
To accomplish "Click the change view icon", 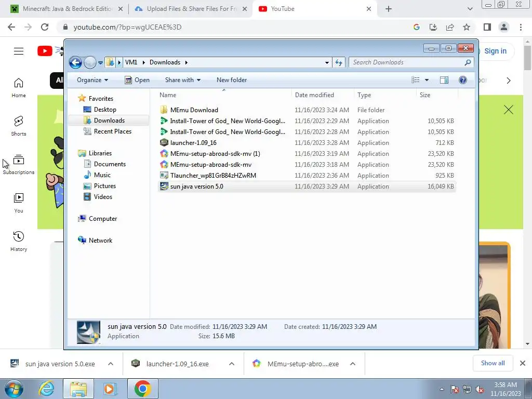I will tap(415, 80).
